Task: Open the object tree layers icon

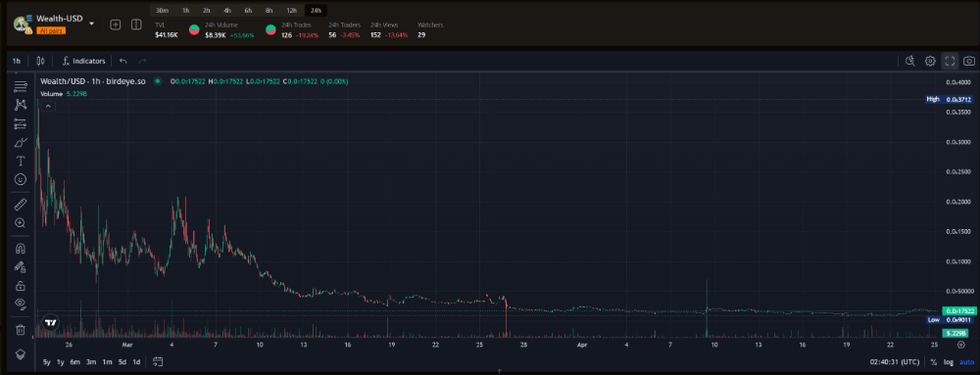Action: tap(20, 353)
